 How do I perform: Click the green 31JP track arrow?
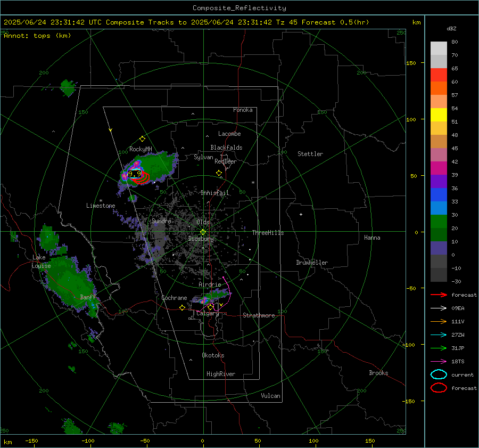click(x=439, y=348)
